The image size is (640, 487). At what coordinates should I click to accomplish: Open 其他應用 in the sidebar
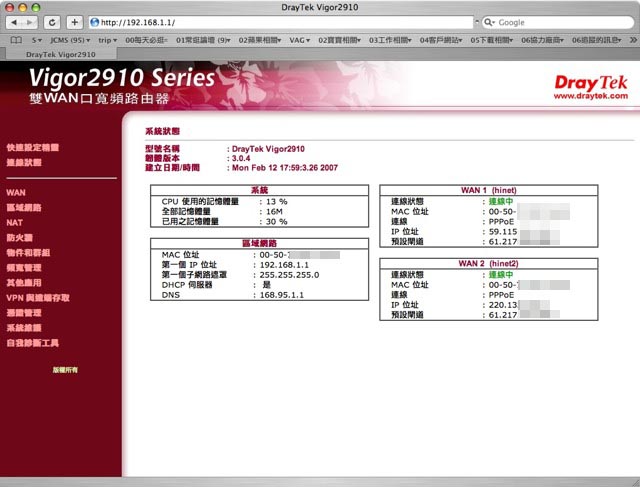(x=24, y=282)
